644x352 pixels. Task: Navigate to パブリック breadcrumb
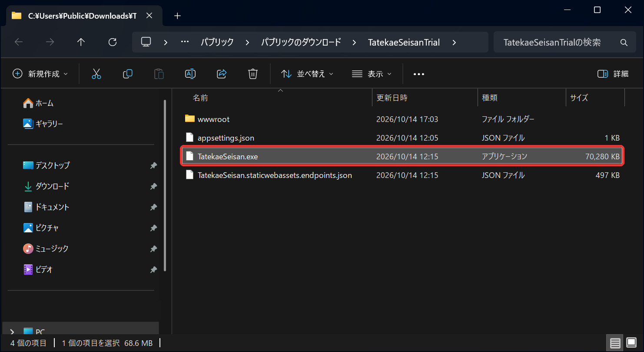coord(217,42)
